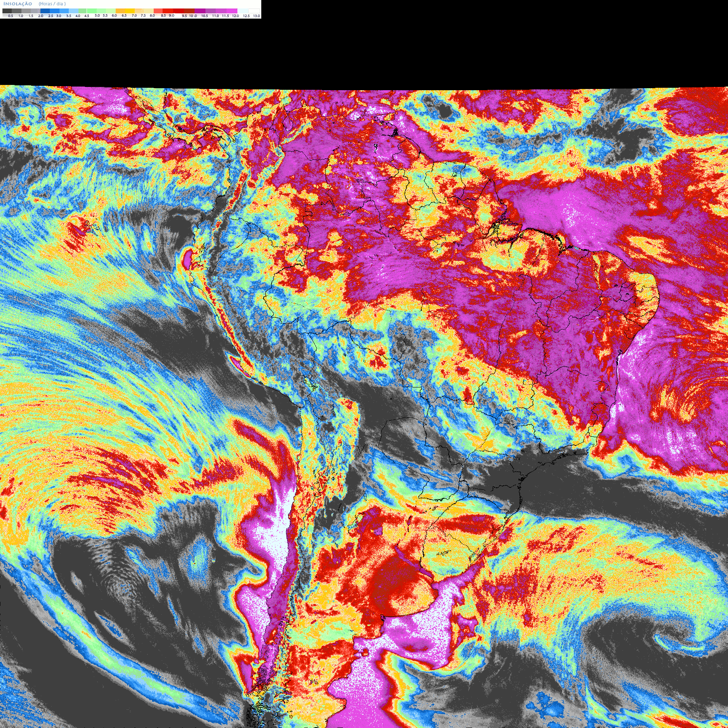Select the orange swatch above the 6.5 label
This screenshot has width=728, height=728.
click(x=120, y=11)
